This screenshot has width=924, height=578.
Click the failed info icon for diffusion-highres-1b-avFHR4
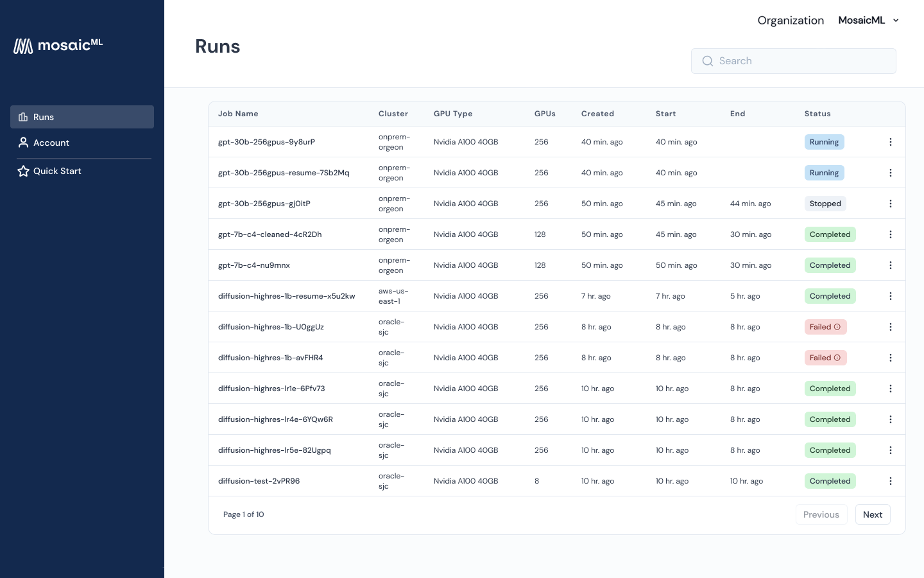point(837,358)
